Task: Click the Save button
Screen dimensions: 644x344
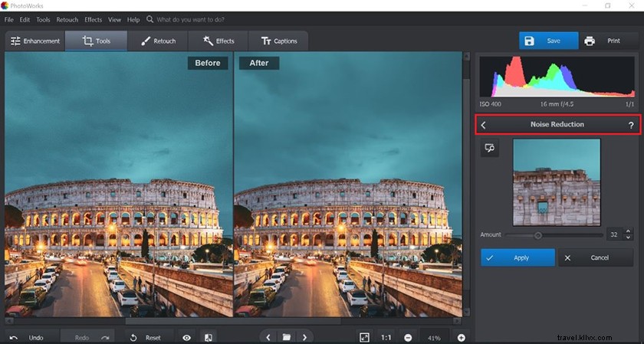Action: coord(549,41)
